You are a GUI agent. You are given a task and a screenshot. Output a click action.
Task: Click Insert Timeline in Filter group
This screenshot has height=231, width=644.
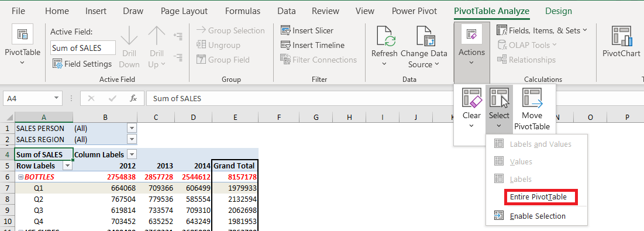click(312, 45)
